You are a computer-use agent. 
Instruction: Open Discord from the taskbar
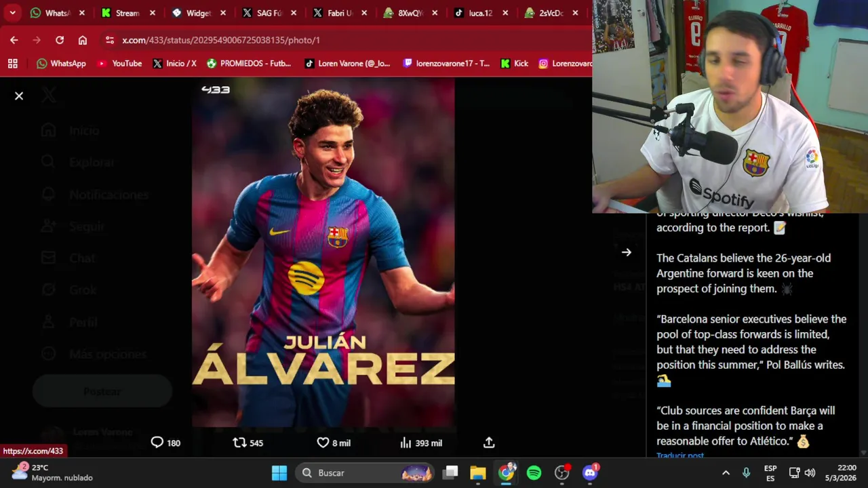[590, 472]
